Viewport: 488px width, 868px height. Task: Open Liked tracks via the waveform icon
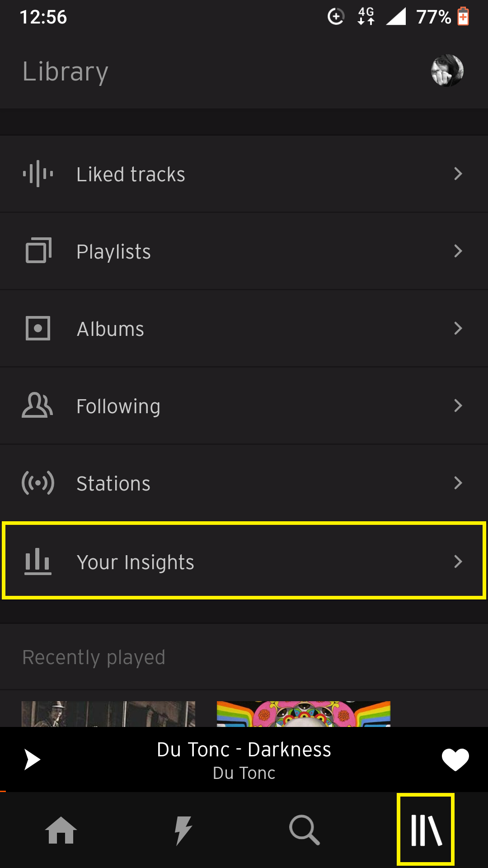pos(38,174)
